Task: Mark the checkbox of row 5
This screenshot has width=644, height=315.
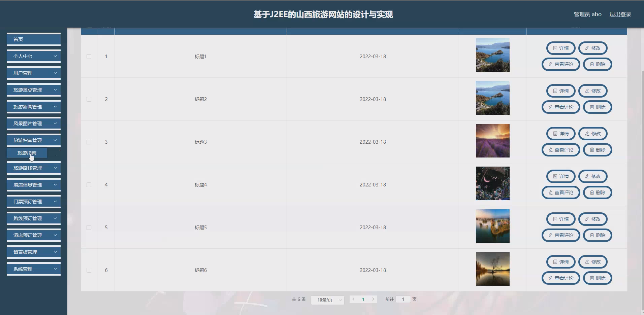Action: (89, 228)
